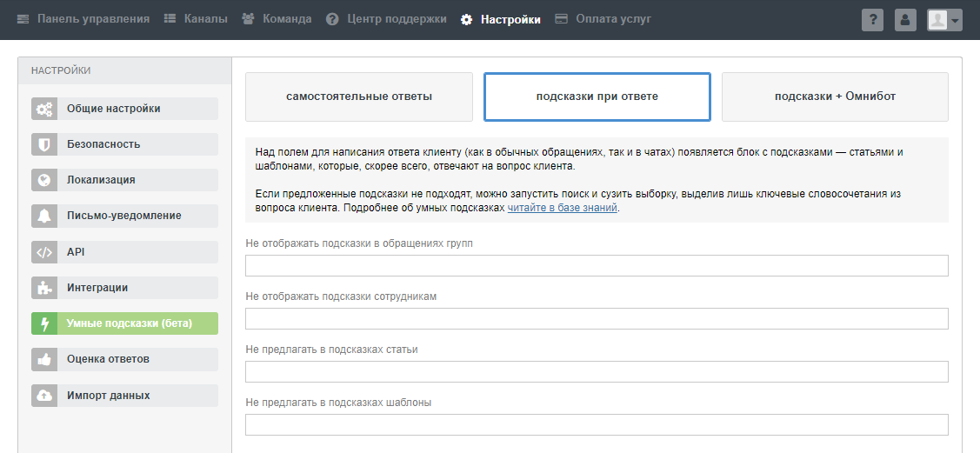Open Письмо-уведомление settings in sidebar
This screenshot has height=453, width=980.
pyautogui.click(x=125, y=217)
